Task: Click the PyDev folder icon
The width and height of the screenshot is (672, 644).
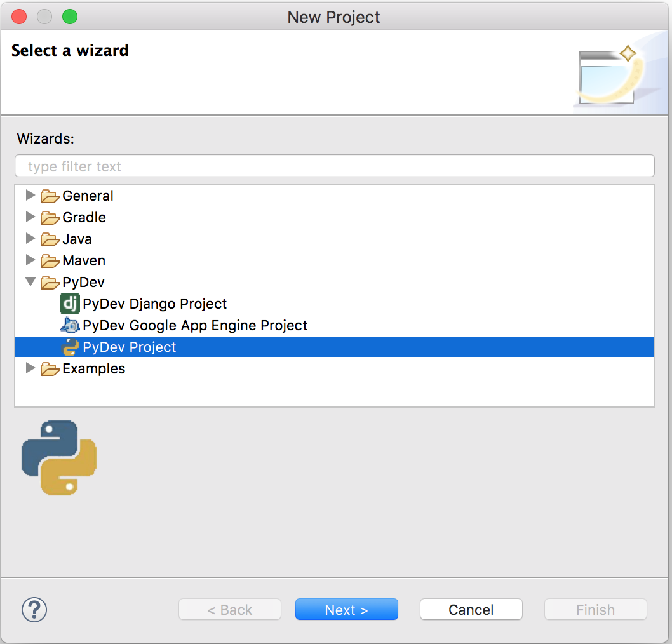Action: (x=50, y=283)
